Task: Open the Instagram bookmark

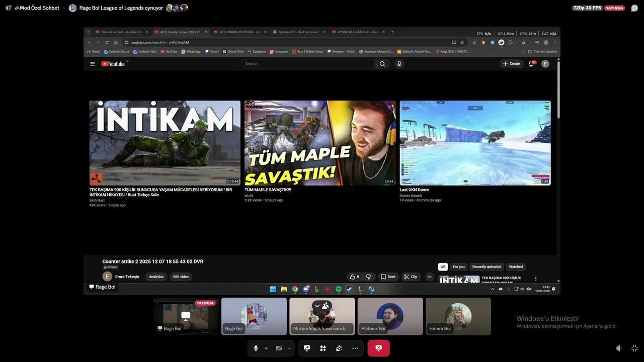Action: click(279, 51)
